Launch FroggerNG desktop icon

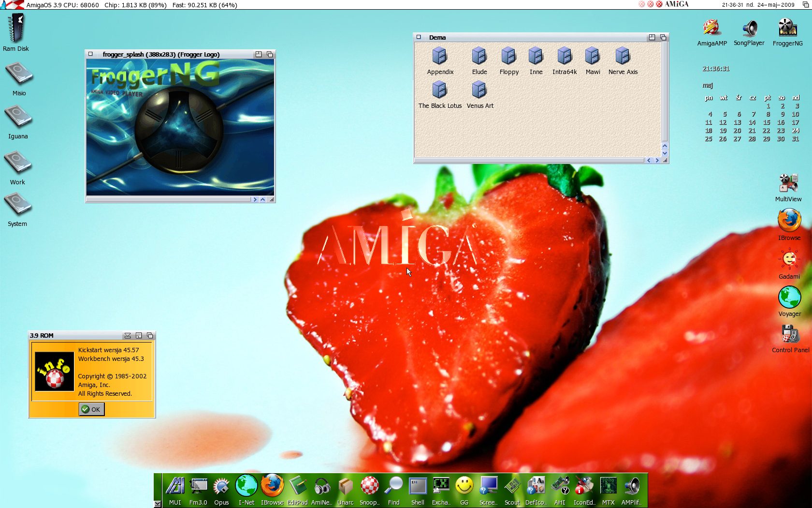787,32
